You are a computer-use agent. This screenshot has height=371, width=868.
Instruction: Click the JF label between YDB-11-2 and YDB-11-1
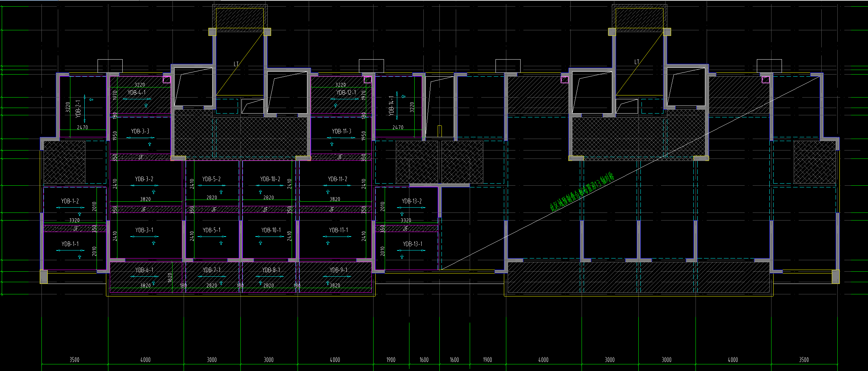[332, 209]
